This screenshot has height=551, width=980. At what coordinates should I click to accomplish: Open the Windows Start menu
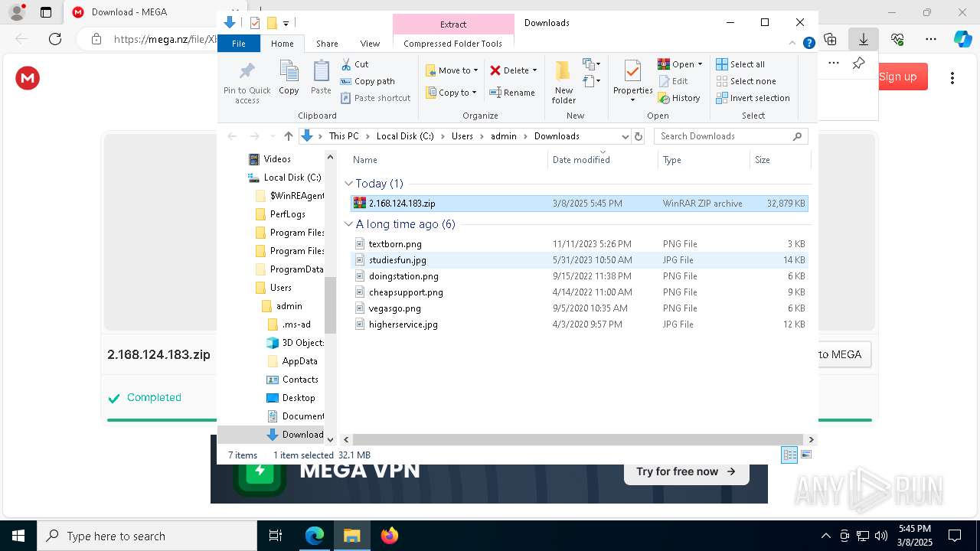tap(18, 536)
